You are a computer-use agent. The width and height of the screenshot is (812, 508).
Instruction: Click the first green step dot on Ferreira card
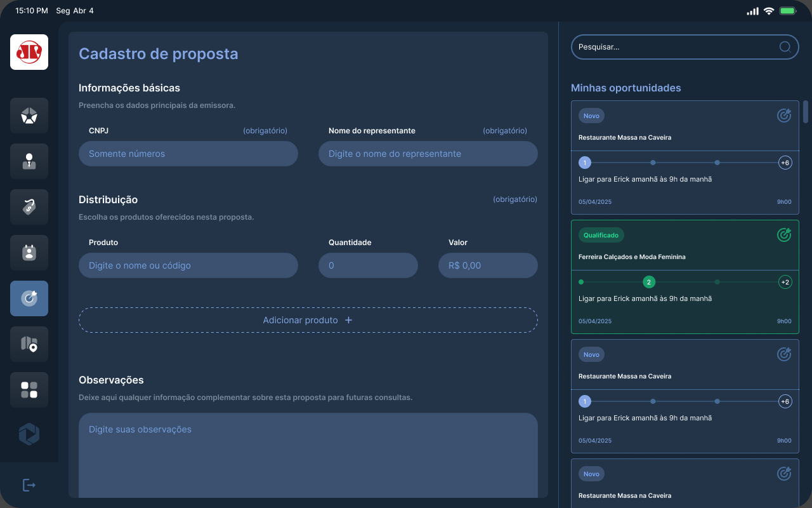pyautogui.click(x=581, y=282)
